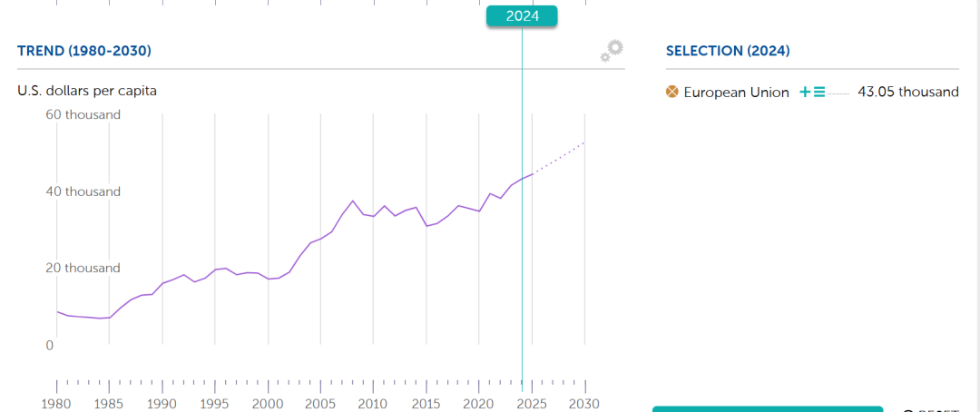Image resolution: width=980 pixels, height=412 pixels.
Task: Click the plus icon beside European Union
Action: [804, 92]
